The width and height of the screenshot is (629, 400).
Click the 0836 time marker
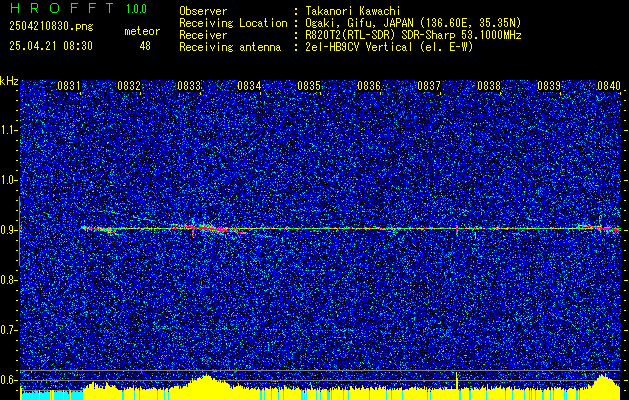[x=369, y=86]
